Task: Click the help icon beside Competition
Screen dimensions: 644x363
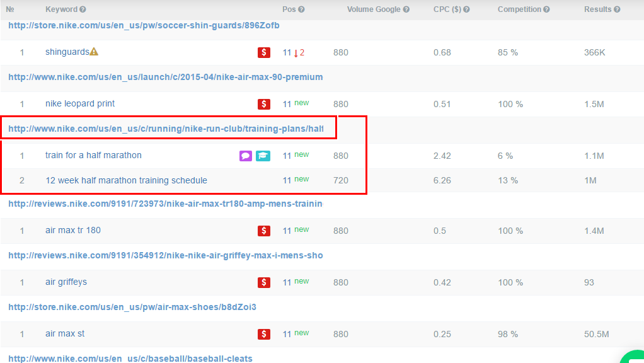Action: [x=546, y=9]
